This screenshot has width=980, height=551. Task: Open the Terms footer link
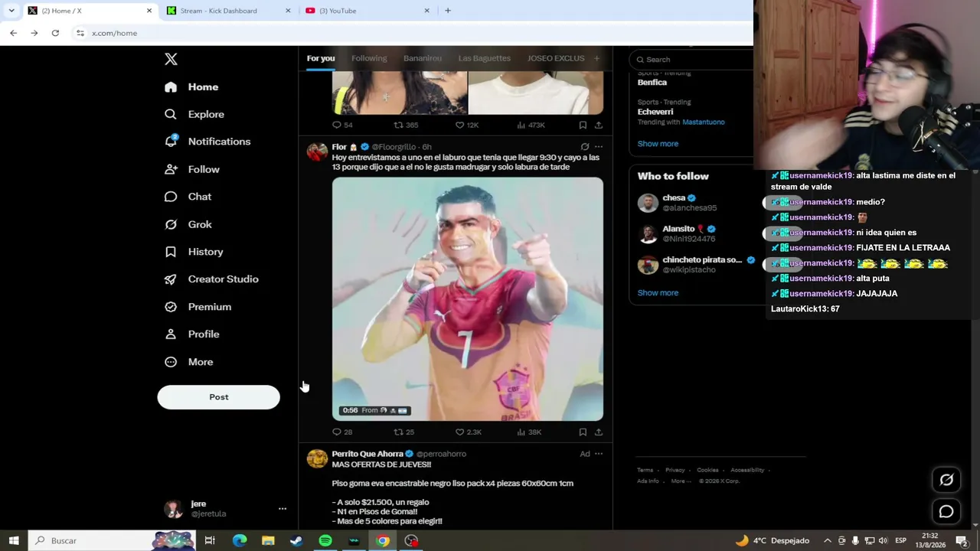point(645,470)
